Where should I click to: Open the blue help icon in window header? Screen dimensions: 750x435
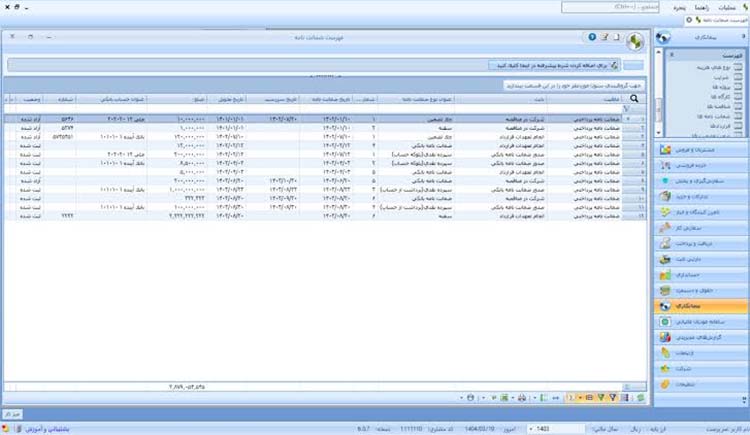592,37
